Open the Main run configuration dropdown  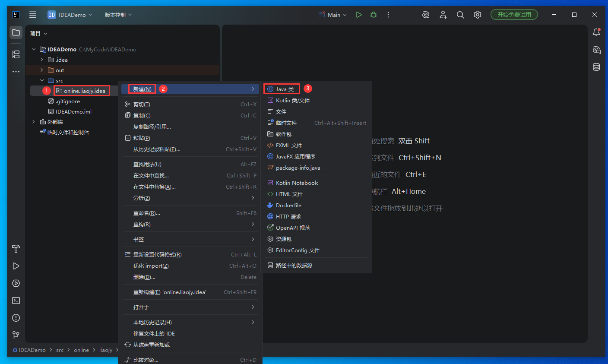click(x=333, y=15)
